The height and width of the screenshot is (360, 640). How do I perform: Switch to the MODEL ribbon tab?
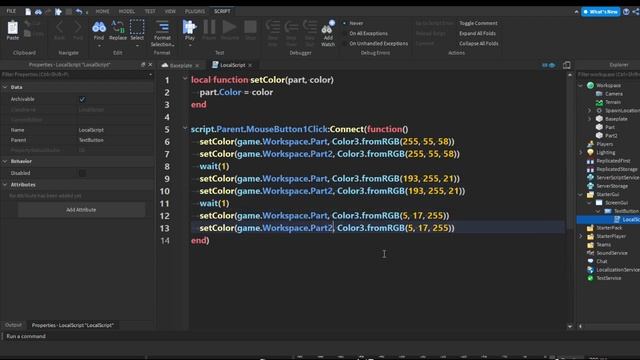click(x=127, y=11)
